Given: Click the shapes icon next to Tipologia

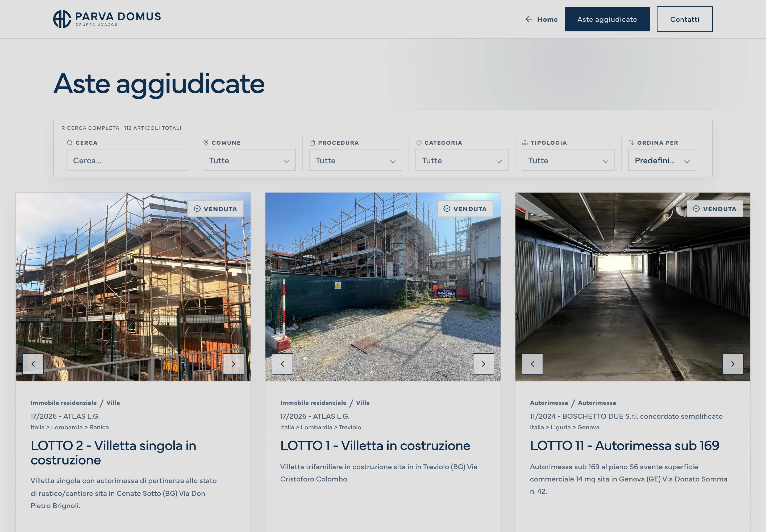Looking at the screenshot, I should (x=525, y=143).
